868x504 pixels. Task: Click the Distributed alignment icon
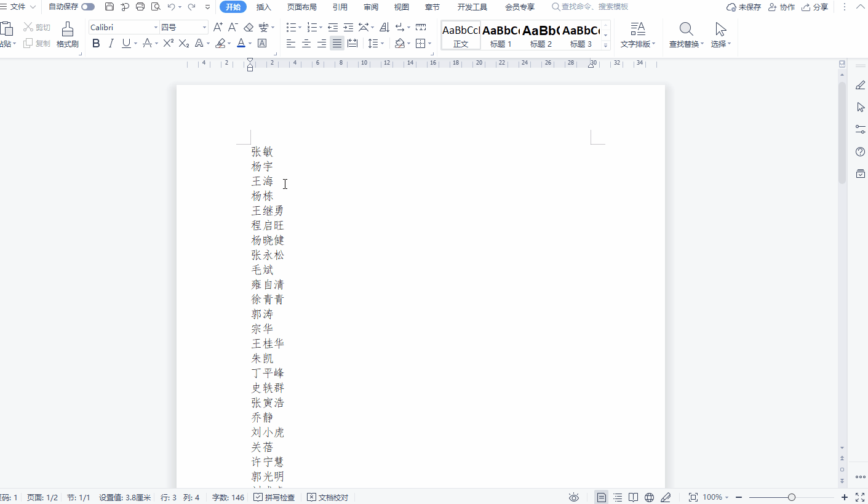point(352,43)
